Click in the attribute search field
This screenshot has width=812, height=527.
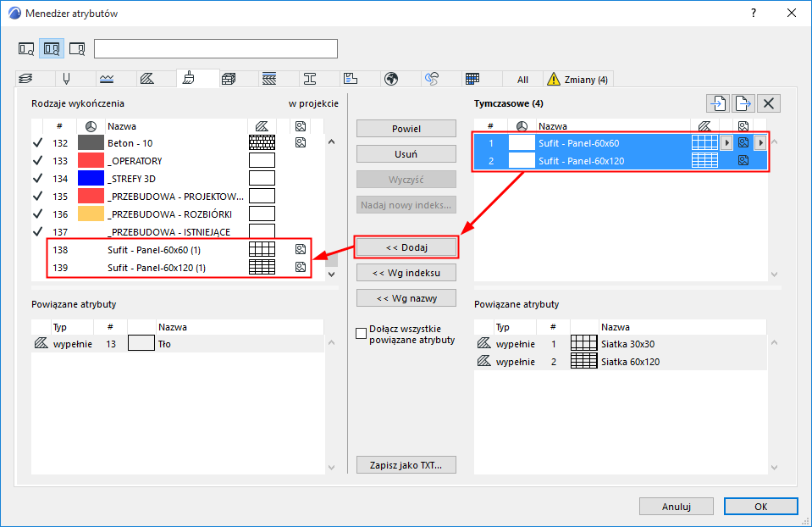point(216,48)
